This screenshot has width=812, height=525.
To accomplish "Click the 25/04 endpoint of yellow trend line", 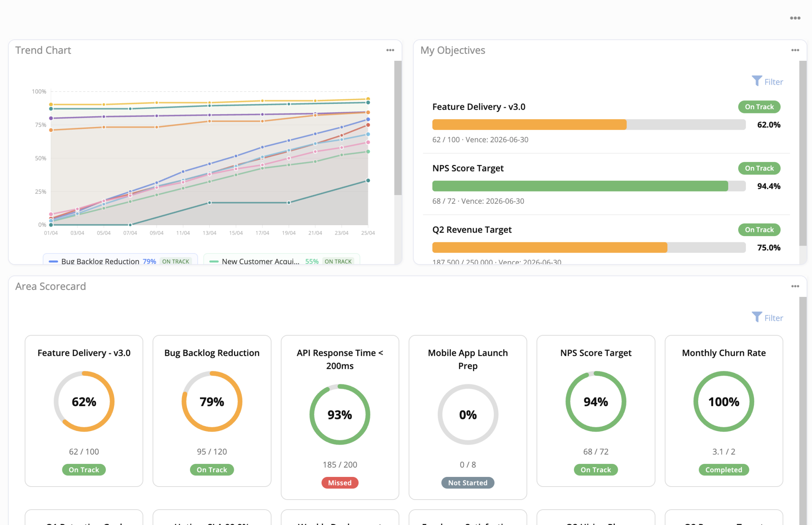I will click(368, 99).
